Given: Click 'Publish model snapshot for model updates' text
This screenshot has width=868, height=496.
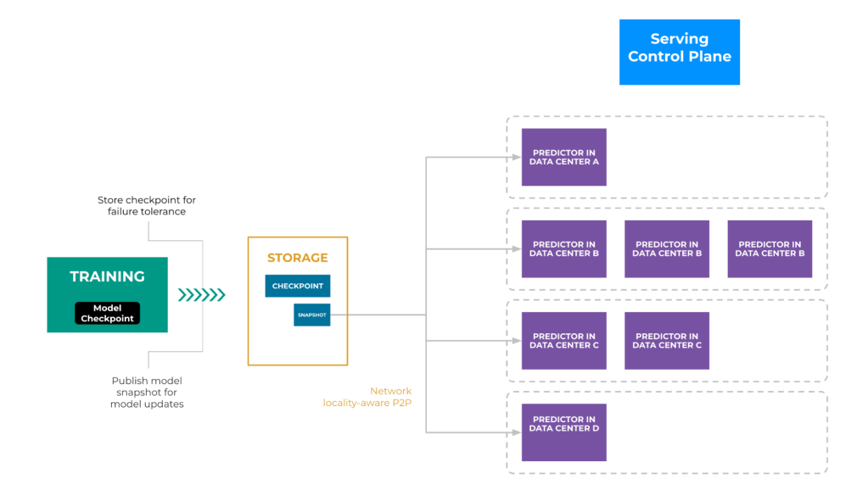Looking at the screenshot, I should click(x=147, y=392).
